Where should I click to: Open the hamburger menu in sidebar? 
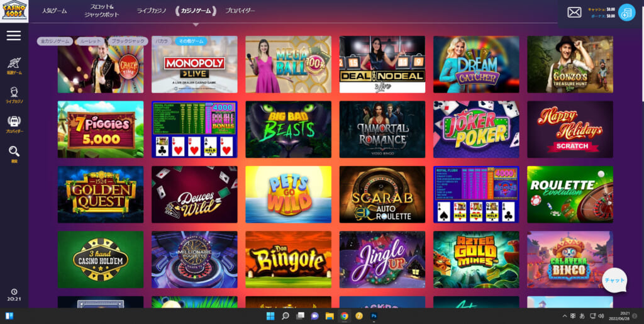coord(14,36)
